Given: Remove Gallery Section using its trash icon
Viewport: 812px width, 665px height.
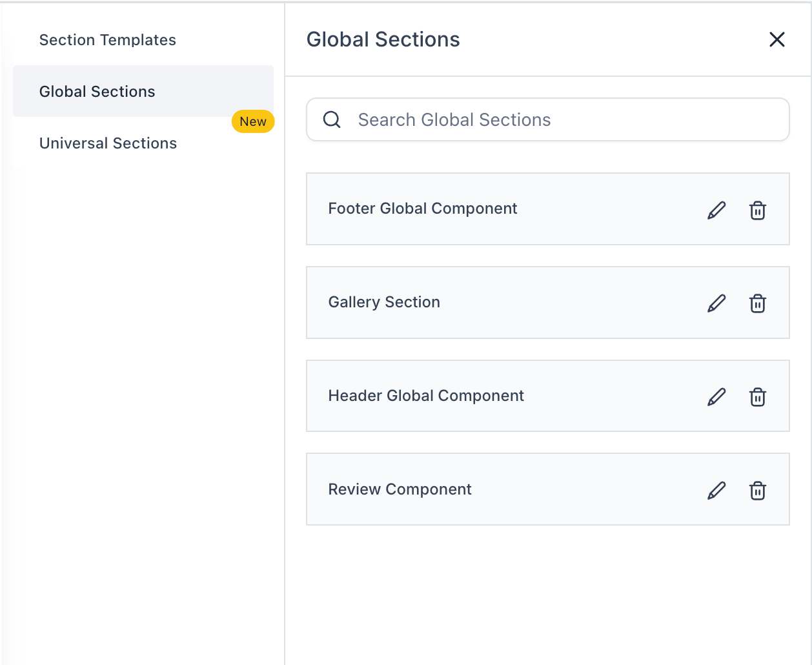Looking at the screenshot, I should click(757, 303).
